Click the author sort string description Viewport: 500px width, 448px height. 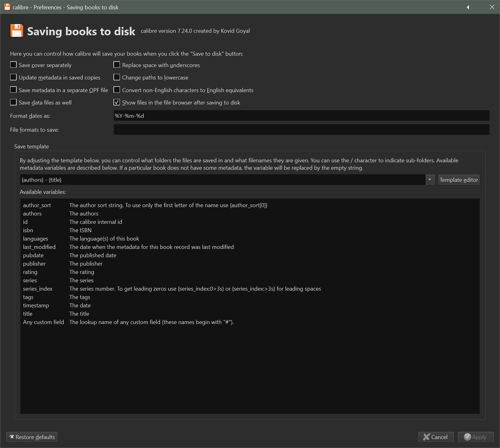pos(168,205)
